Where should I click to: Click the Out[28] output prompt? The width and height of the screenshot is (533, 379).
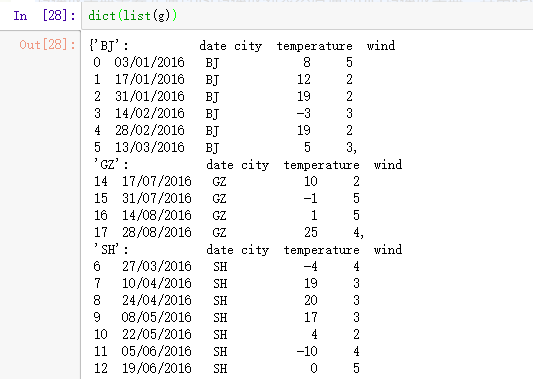point(47,45)
